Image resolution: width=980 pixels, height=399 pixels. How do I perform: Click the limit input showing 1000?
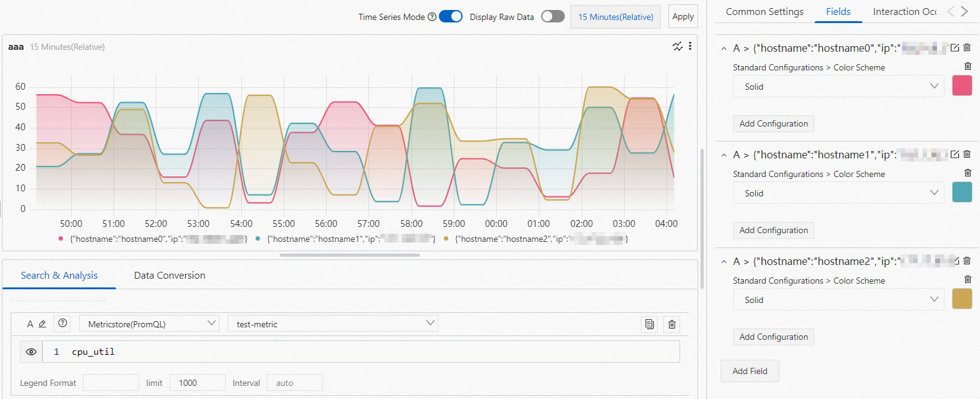tap(197, 383)
